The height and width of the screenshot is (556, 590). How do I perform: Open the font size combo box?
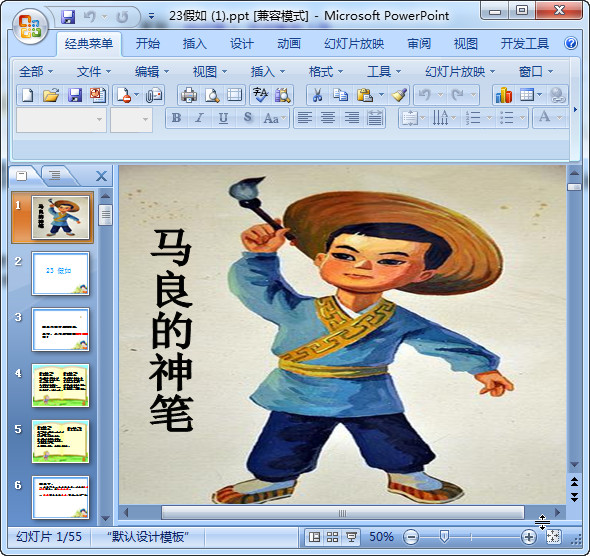131,120
